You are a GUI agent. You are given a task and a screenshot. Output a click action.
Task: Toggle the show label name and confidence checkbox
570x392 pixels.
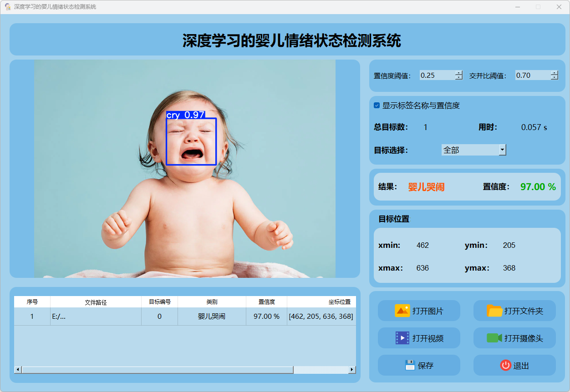point(377,106)
